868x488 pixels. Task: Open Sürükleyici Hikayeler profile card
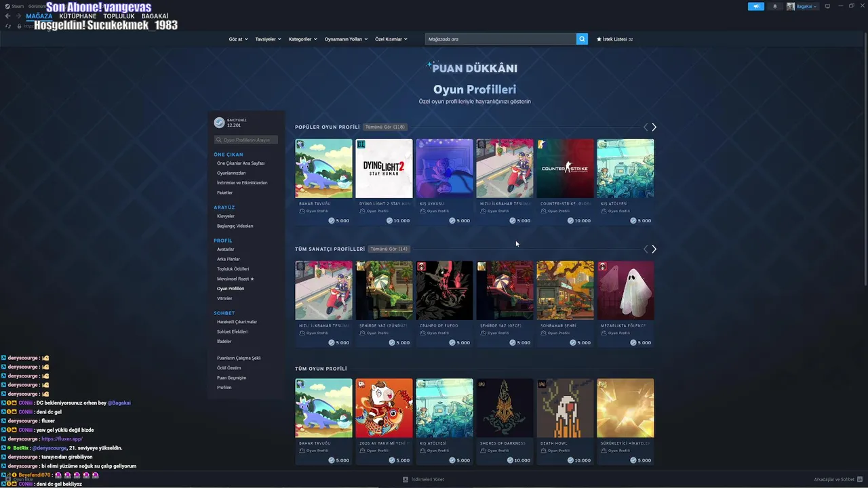coord(625,422)
